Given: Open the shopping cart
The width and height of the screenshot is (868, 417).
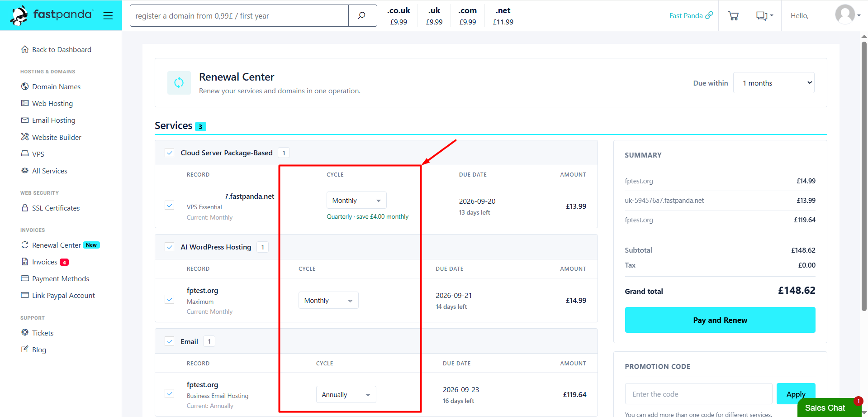Looking at the screenshot, I should tap(733, 16).
